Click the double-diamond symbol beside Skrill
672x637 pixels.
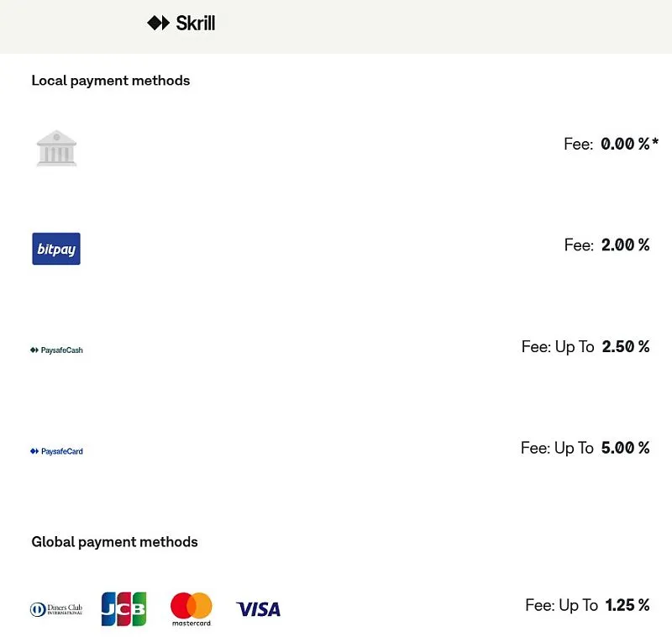point(159,24)
